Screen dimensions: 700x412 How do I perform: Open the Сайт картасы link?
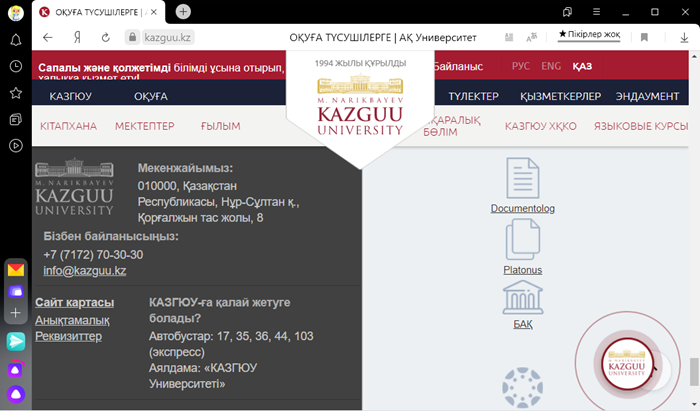click(x=75, y=303)
